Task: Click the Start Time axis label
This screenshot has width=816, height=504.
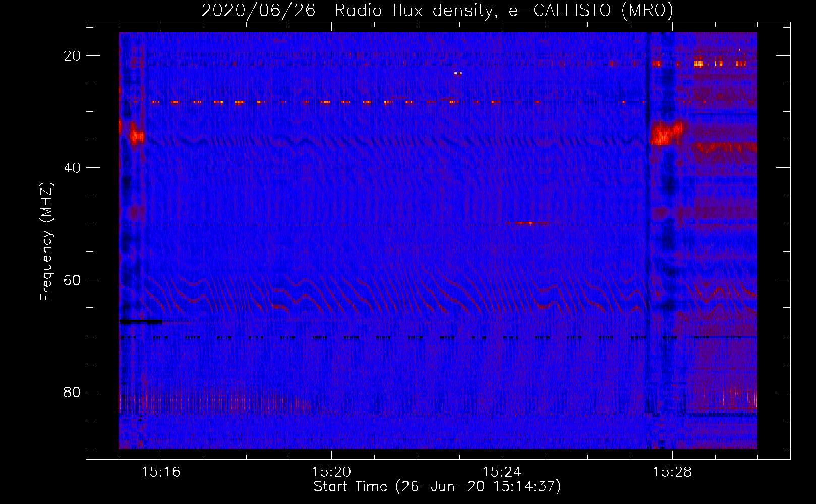Action: click(437, 487)
